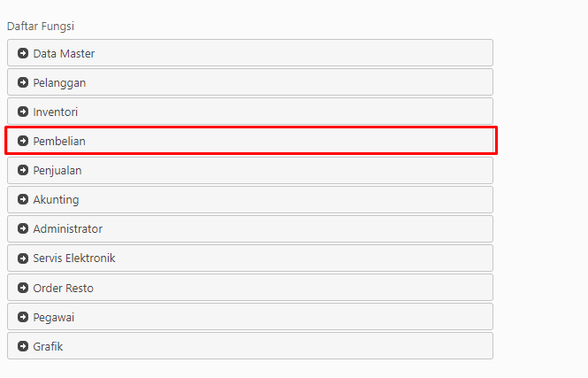Click the arrow icon beside Data Master
The height and width of the screenshot is (378, 588).
(23, 53)
